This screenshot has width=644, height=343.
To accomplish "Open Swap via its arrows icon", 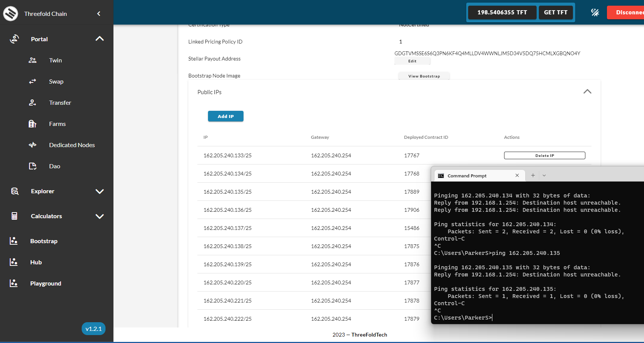I will coord(33,81).
